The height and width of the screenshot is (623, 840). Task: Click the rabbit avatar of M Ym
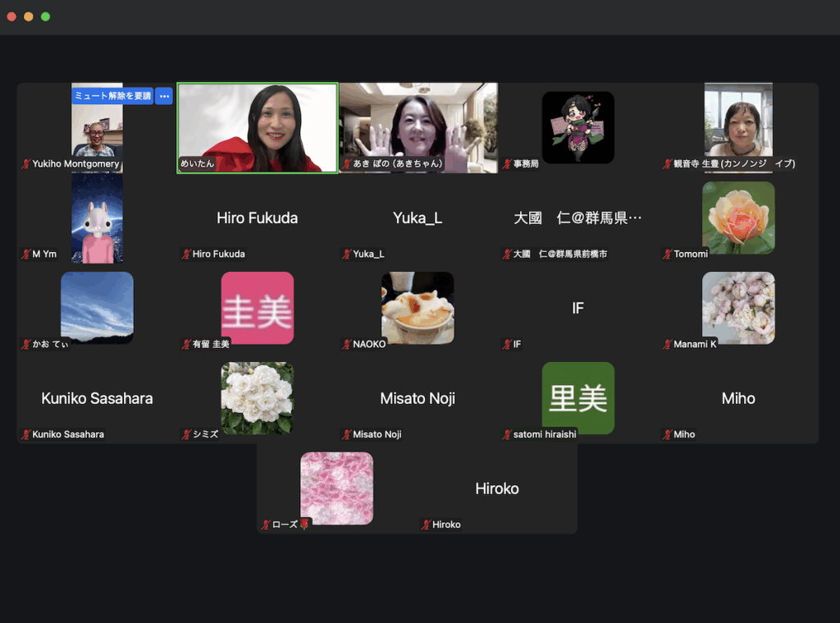[x=97, y=218]
